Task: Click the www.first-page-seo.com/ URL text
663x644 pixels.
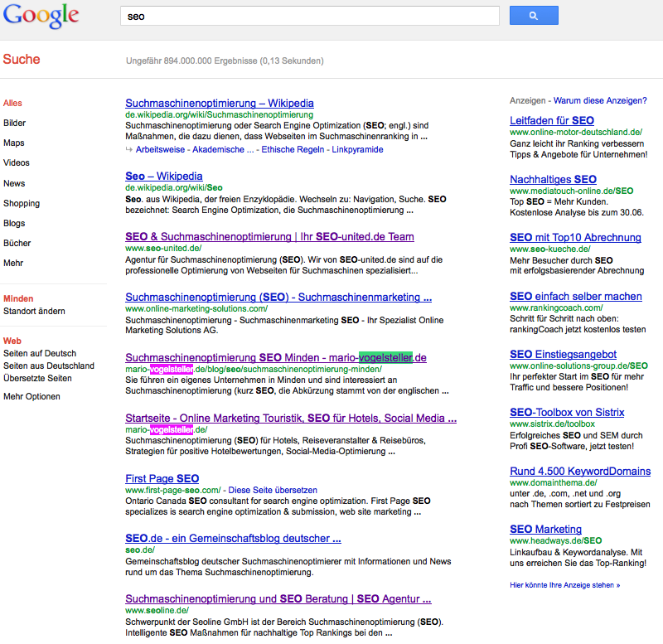Action: 173,490
